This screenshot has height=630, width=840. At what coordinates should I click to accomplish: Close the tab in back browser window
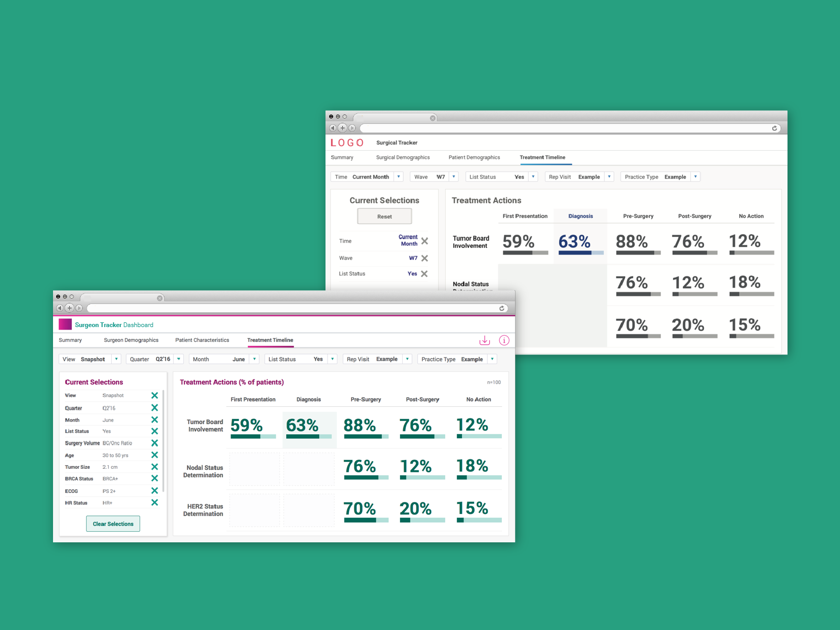coord(433,118)
